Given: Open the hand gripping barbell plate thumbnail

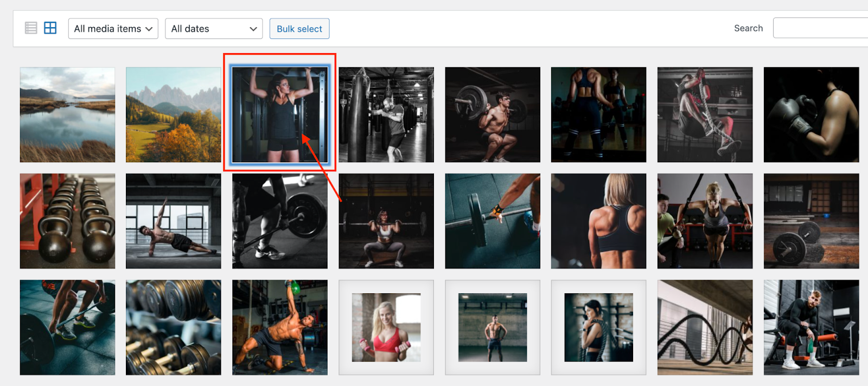Looking at the screenshot, I should [493, 221].
